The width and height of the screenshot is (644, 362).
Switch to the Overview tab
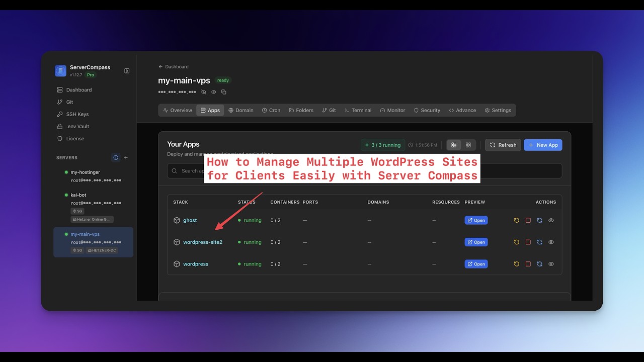pos(178,110)
